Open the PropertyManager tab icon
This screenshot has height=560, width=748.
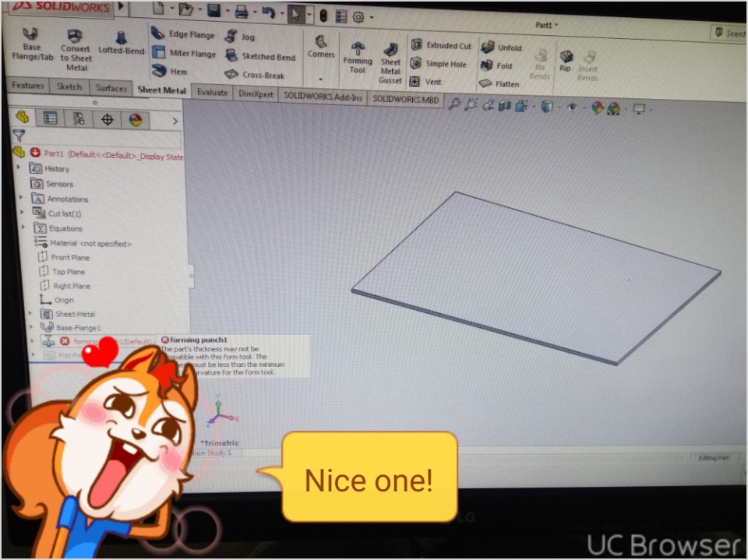50,118
